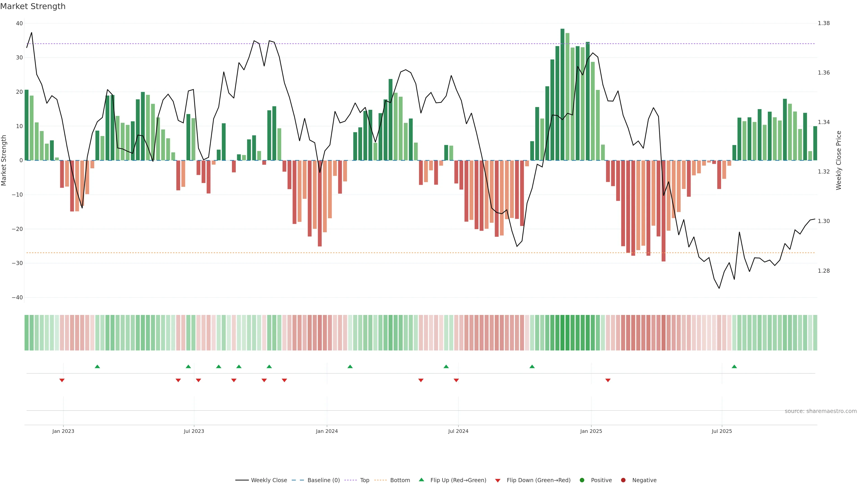Click the green flip-up marker after Jan 2024

pos(350,366)
